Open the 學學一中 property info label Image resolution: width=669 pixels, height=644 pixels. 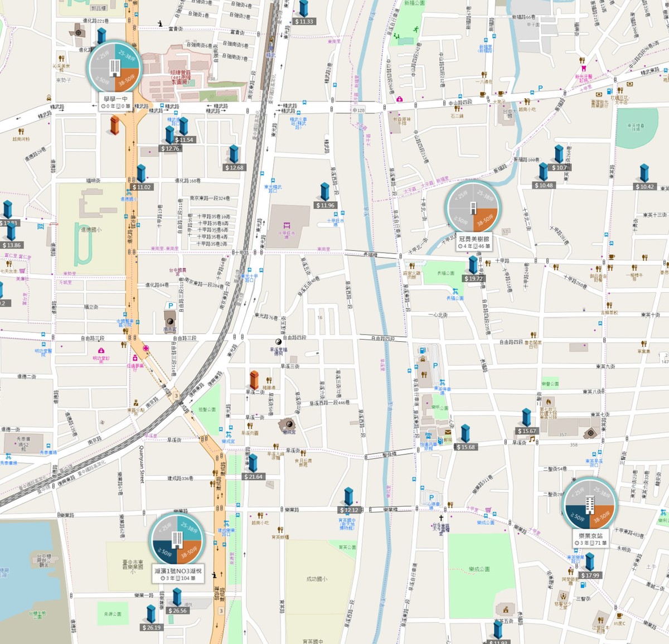click(116, 103)
